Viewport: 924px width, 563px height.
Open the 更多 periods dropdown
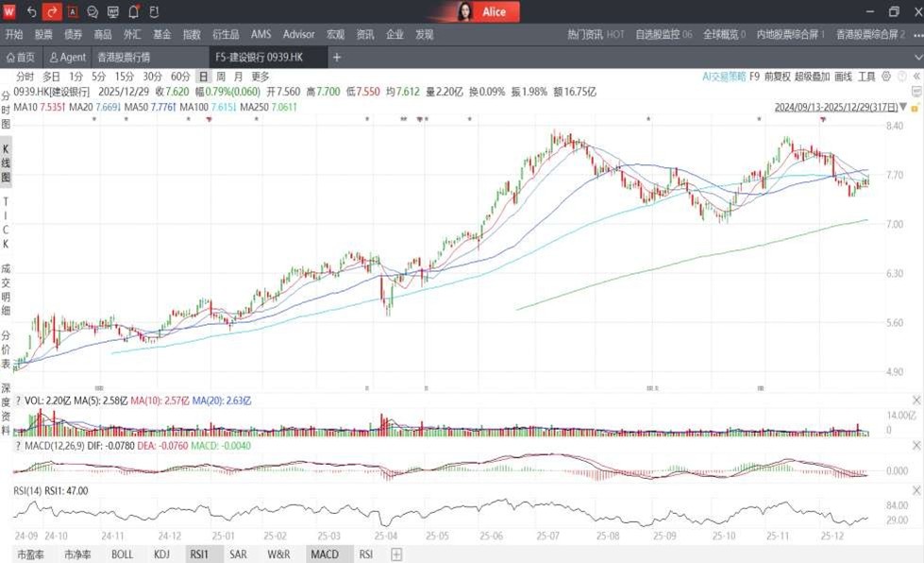click(260, 77)
